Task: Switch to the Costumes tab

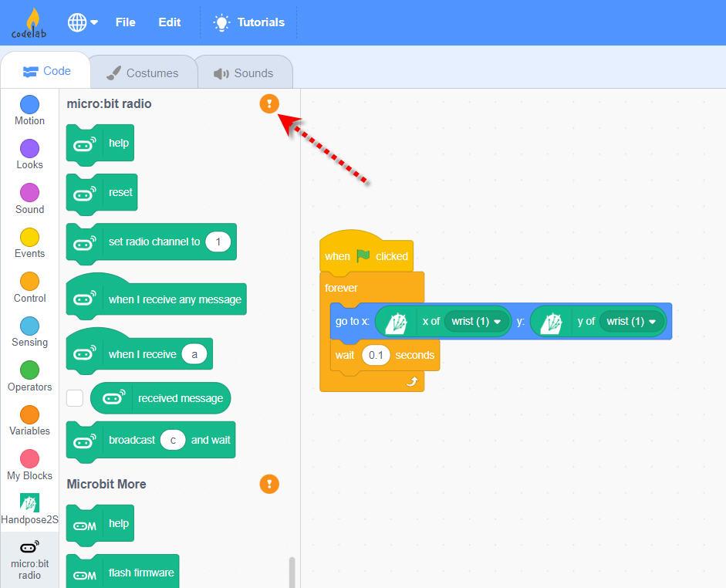Action: click(x=143, y=73)
